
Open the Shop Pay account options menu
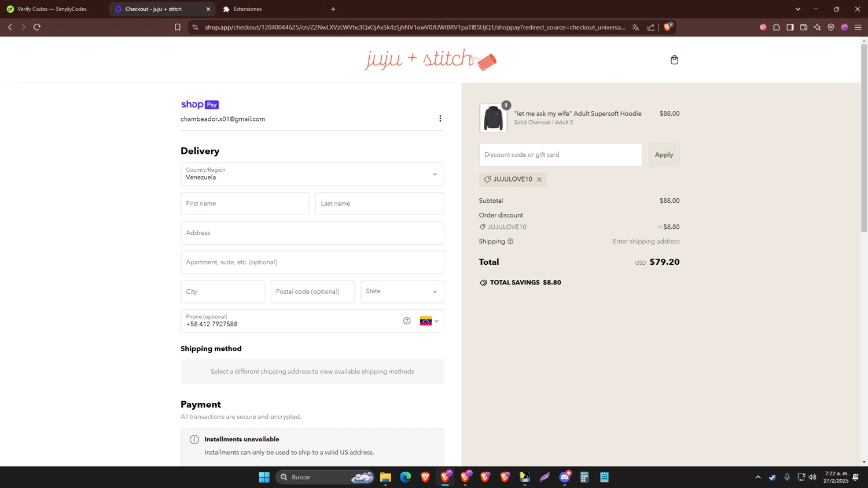pyautogui.click(x=440, y=119)
